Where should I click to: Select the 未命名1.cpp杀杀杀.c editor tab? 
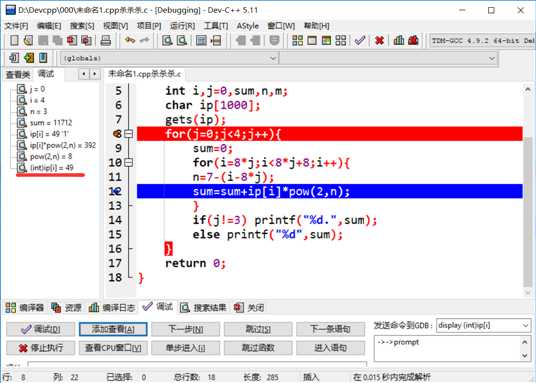tap(144, 74)
